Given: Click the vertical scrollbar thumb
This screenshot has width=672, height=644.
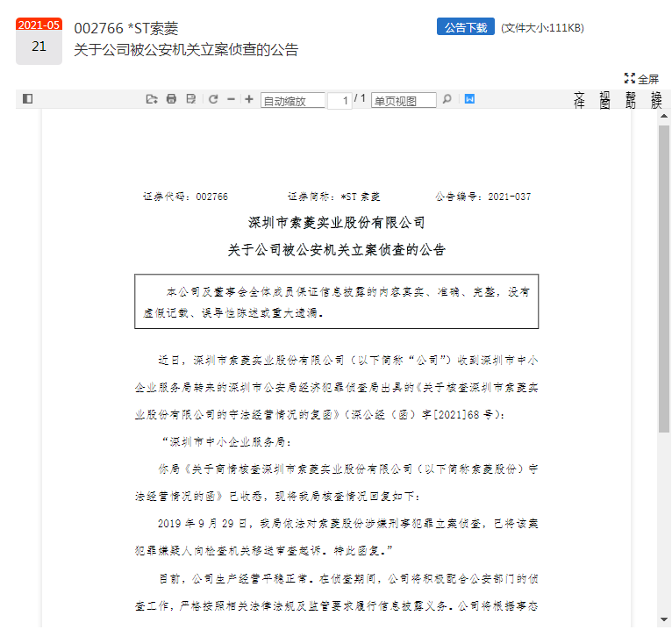Looking at the screenshot, I should pyautogui.click(x=664, y=279).
